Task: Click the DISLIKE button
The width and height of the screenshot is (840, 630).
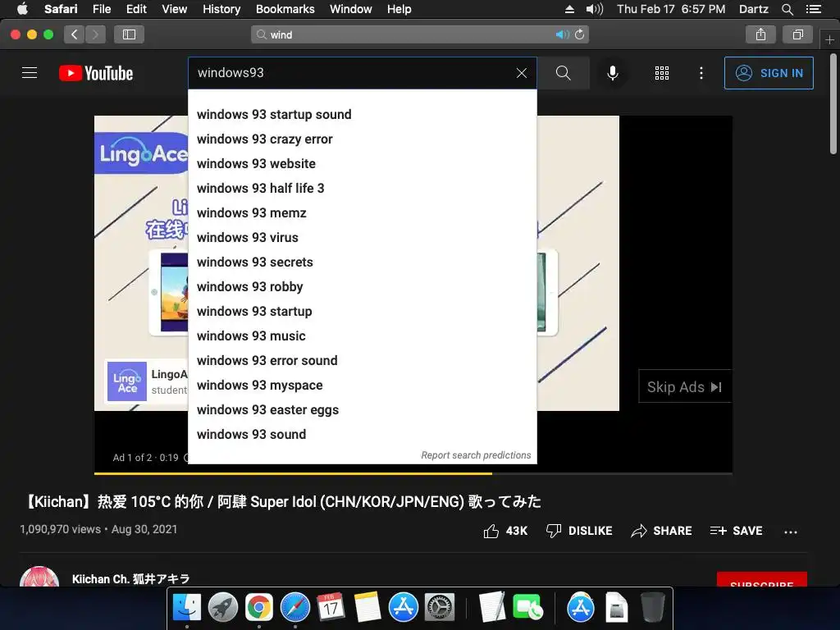Action: tap(579, 531)
